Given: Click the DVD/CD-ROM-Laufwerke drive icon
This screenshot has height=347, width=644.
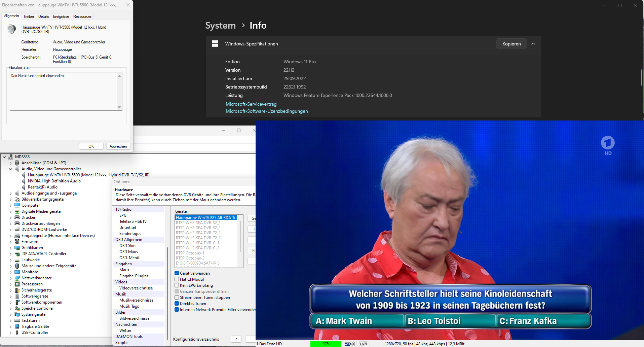Looking at the screenshot, I should click(17, 230).
